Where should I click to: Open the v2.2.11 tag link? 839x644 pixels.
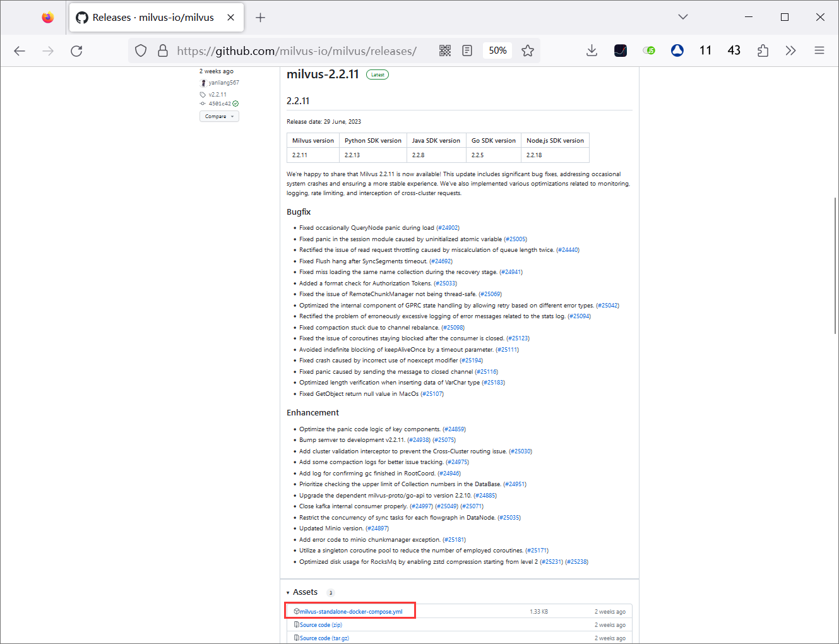(217, 95)
